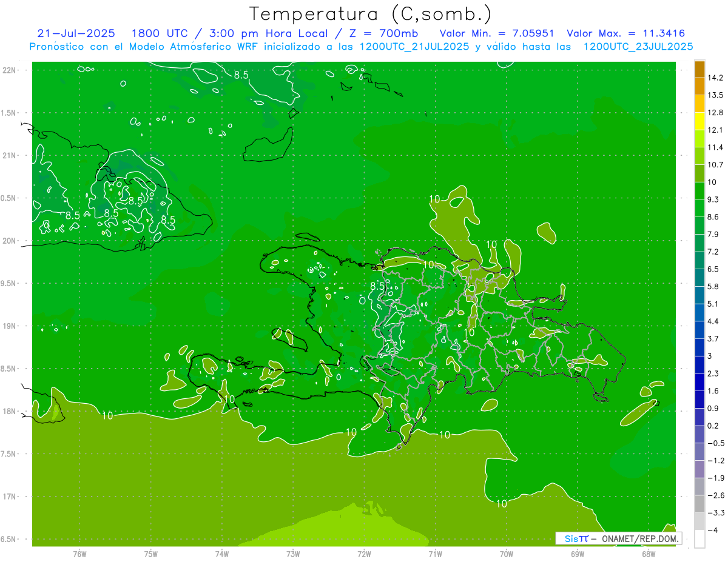Viewport: 728px width, 562px height.
Task: Click the '68W' longitude axis label
Action: (x=649, y=554)
